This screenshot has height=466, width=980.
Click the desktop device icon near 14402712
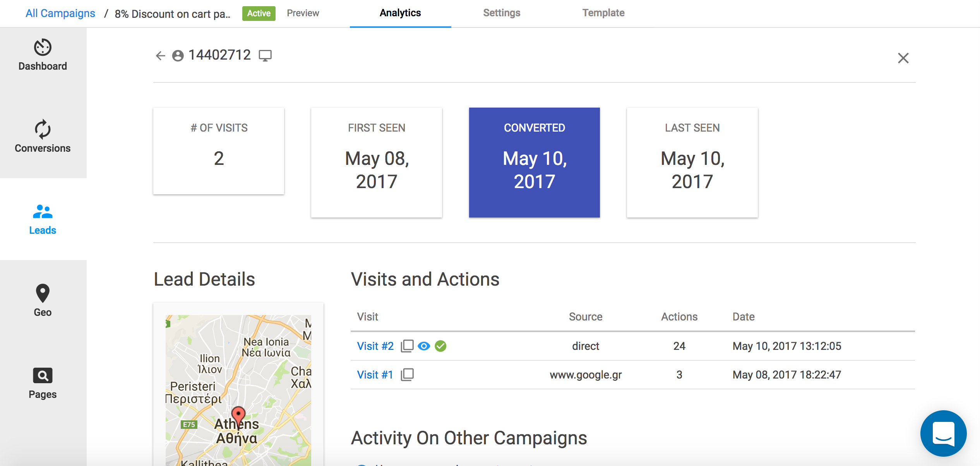[x=265, y=56]
